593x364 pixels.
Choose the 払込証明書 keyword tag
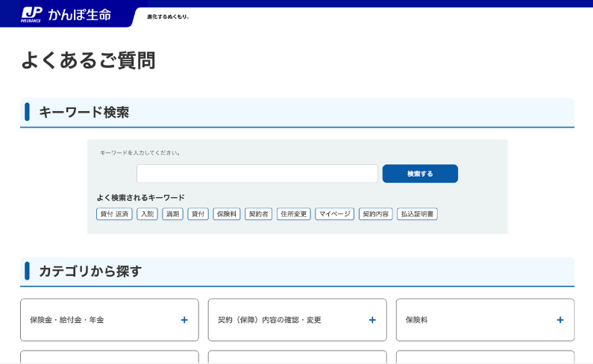tap(417, 214)
